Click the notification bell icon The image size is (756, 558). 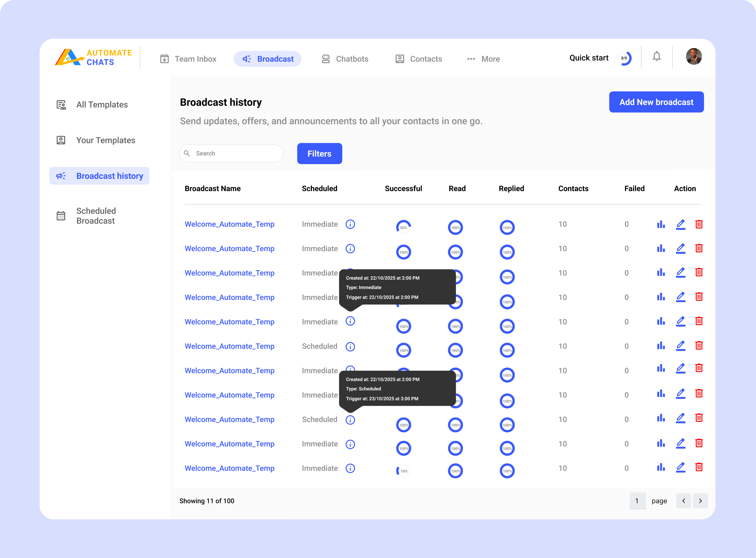click(x=656, y=56)
